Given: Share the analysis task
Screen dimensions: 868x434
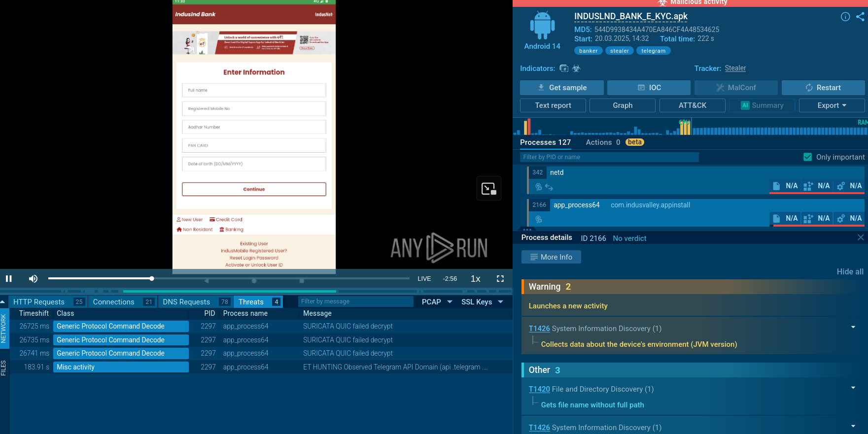Looking at the screenshot, I should [x=860, y=17].
